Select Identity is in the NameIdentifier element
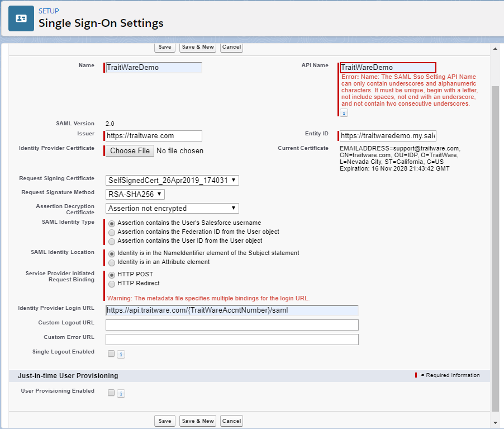 [x=112, y=253]
